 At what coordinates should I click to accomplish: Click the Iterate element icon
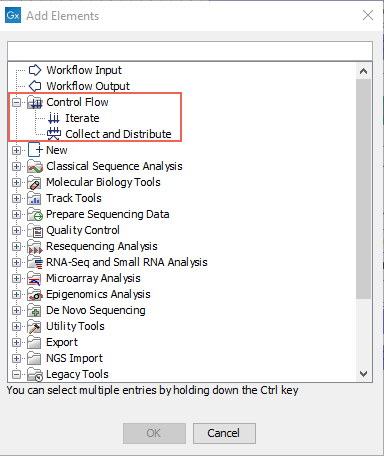pos(54,118)
